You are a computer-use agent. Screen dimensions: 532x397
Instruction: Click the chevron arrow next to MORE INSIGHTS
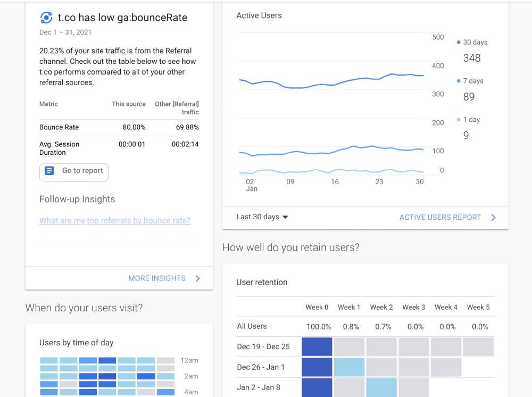tap(198, 278)
